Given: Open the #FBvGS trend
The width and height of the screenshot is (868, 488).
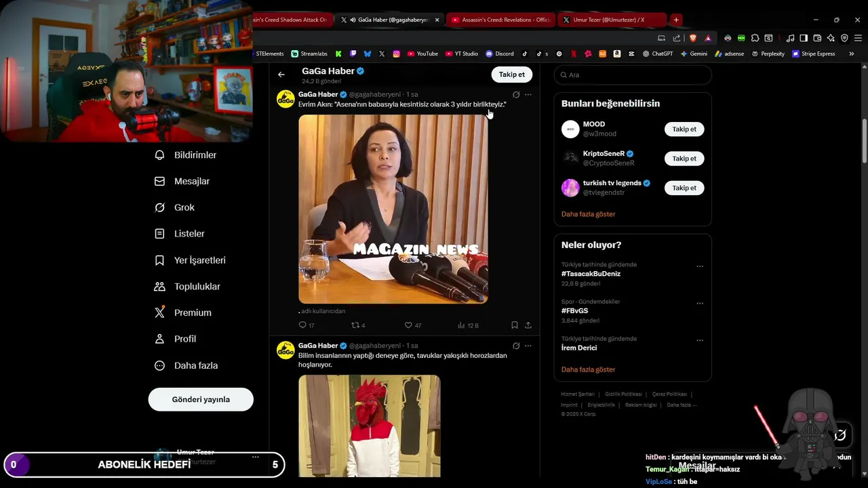Looking at the screenshot, I should point(574,311).
